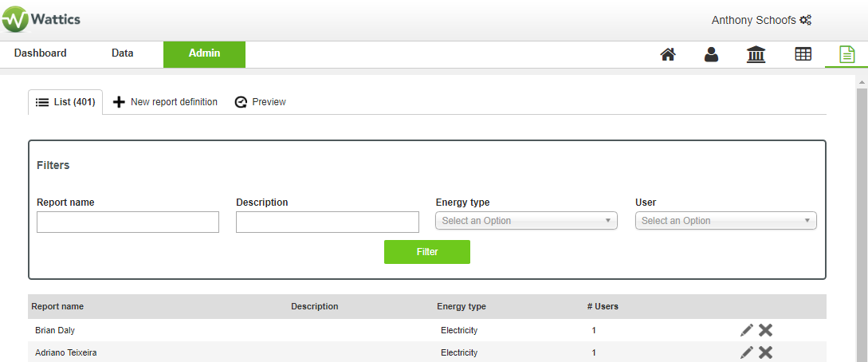The height and width of the screenshot is (362, 868).
Task: Delete the Adriano Teixeira report
Action: [x=765, y=352]
